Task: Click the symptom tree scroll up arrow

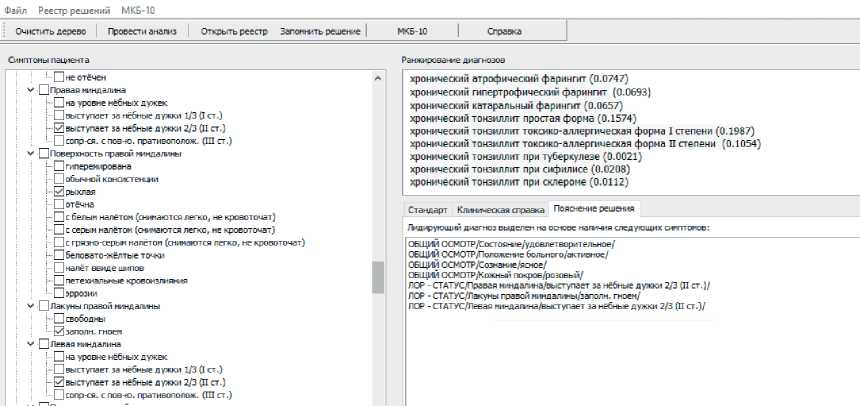Action: point(378,78)
